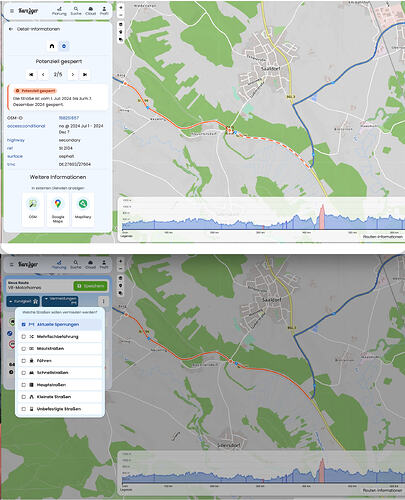
Task: Enable Kleinste Straßen checkbox
Action: [x=23, y=397]
